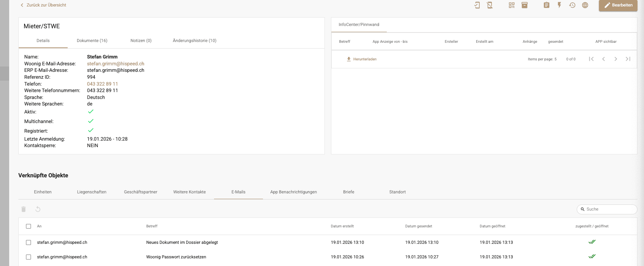
Task: Click the Herunterladen download link
Action: pyautogui.click(x=362, y=59)
